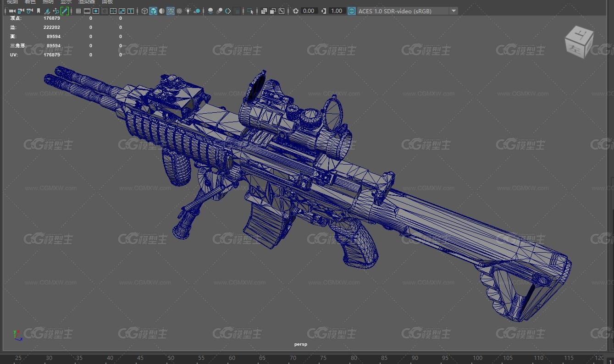Click frame 60 on the time slider

tap(232, 358)
